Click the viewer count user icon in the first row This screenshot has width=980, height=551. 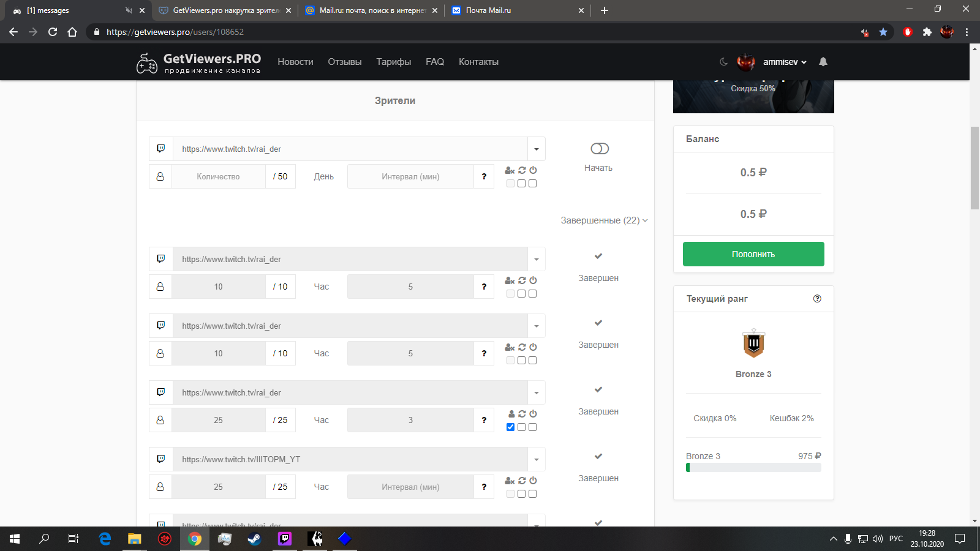tap(160, 176)
